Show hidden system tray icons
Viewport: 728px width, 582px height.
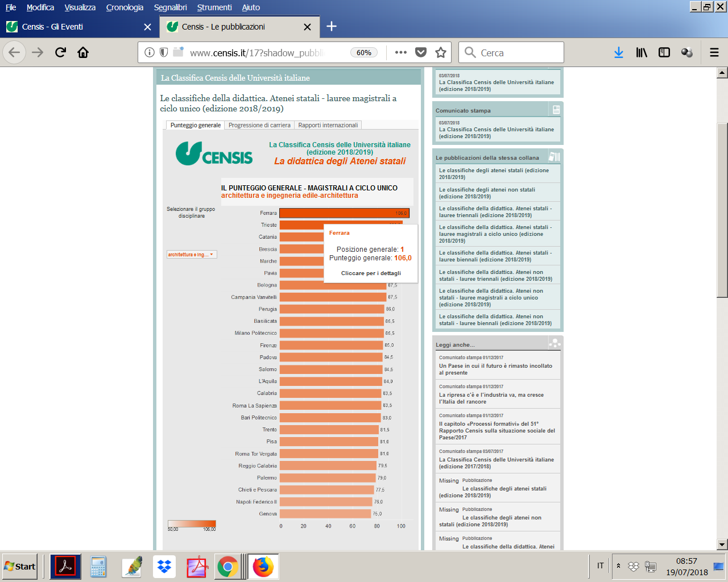(x=618, y=566)
